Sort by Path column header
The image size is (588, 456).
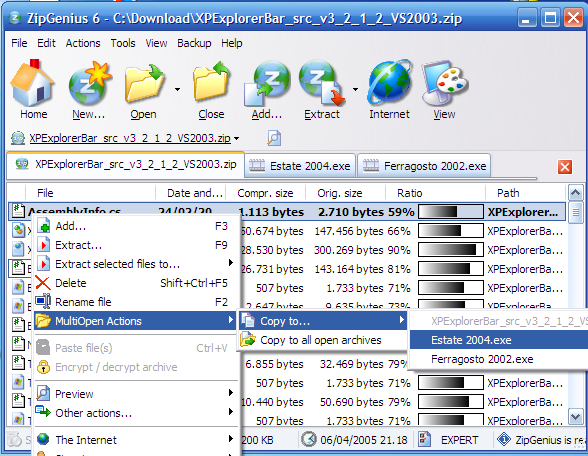[x=525, y=193]
